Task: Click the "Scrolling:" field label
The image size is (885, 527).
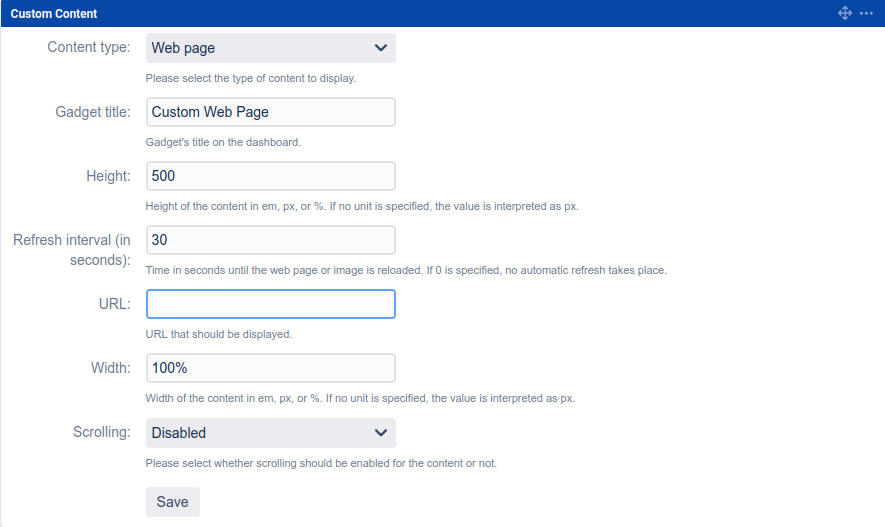Action: coord(101,433)
